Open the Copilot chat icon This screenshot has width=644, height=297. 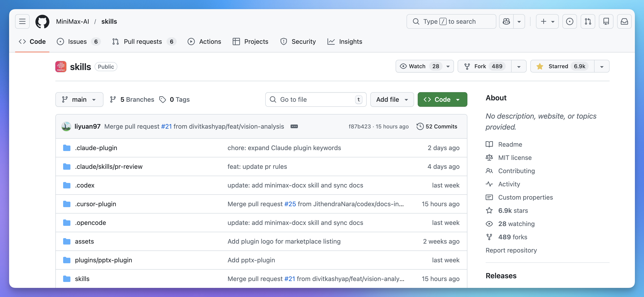click(x=506, y=21)
